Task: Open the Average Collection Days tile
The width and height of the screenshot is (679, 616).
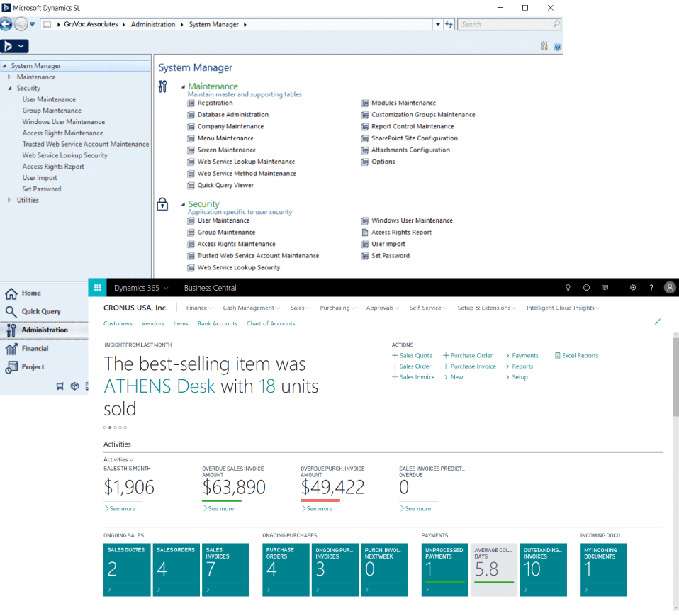Action: coord(494,570)
